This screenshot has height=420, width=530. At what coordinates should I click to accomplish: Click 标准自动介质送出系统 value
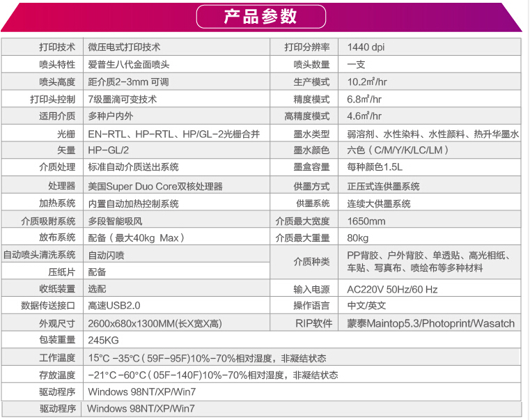pyautogui.click(x=133, y=166)
